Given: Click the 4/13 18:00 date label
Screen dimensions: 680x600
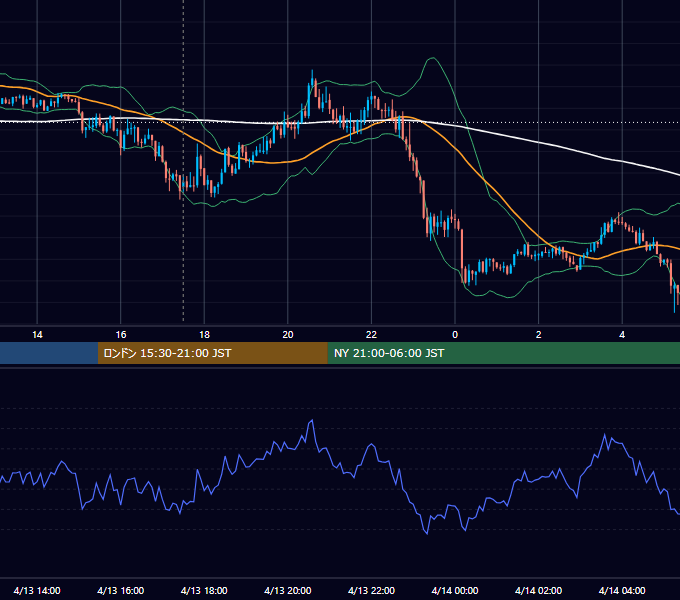Looking at the screenshot, I should pyautogui.click(x=204, y=590).
